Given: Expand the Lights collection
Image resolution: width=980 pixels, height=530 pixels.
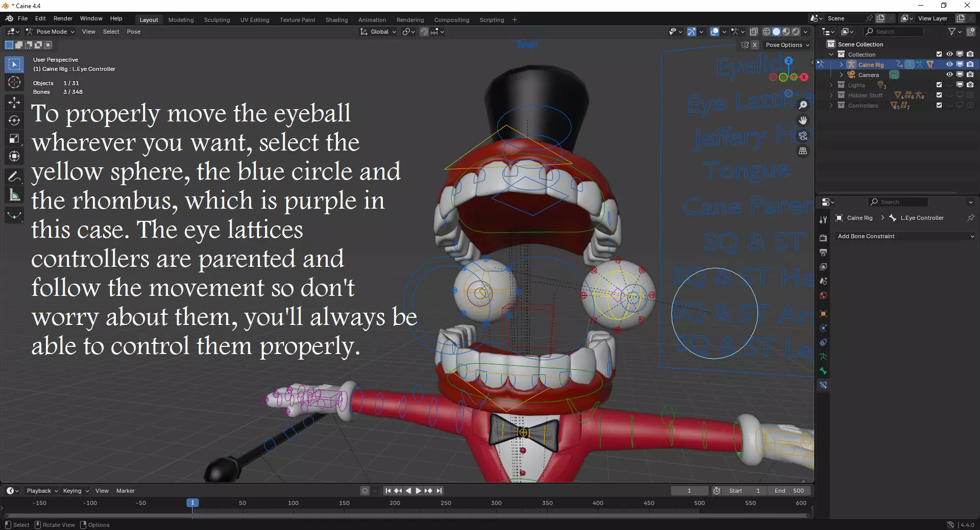Looking at the screenshot, I should [x=831, y=85].
